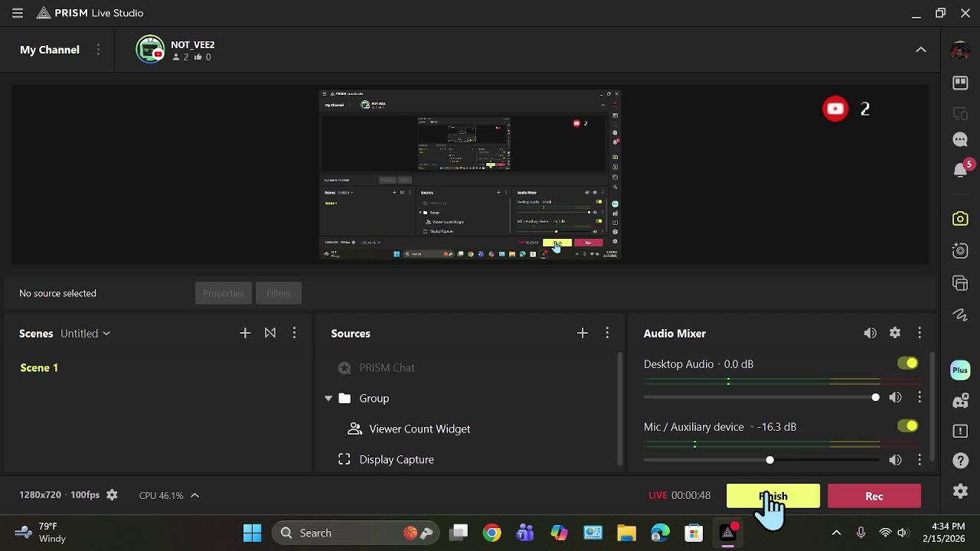Screen dimensions: 980x551
Task: Click the 1280x720 resolution text
Action: click(40, 495)
